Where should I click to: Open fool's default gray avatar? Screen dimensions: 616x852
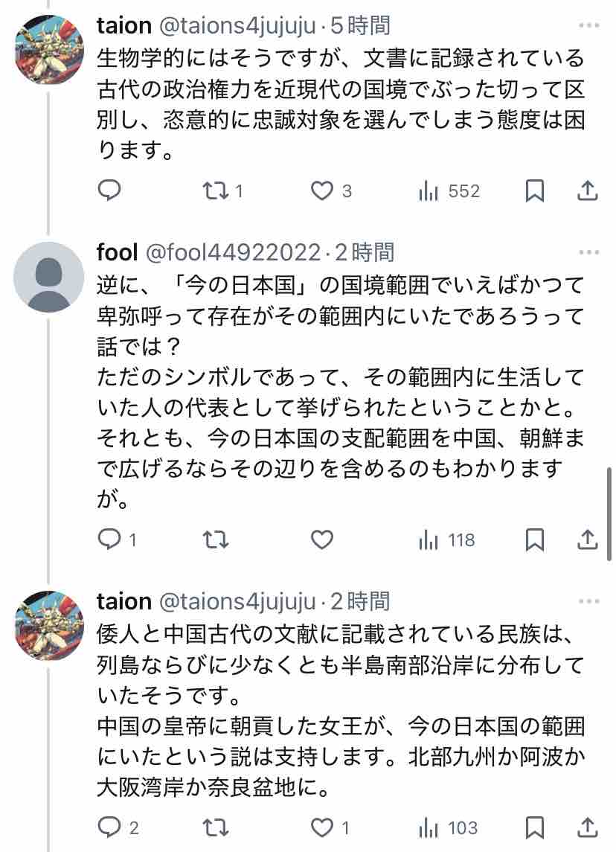point(50,276)
